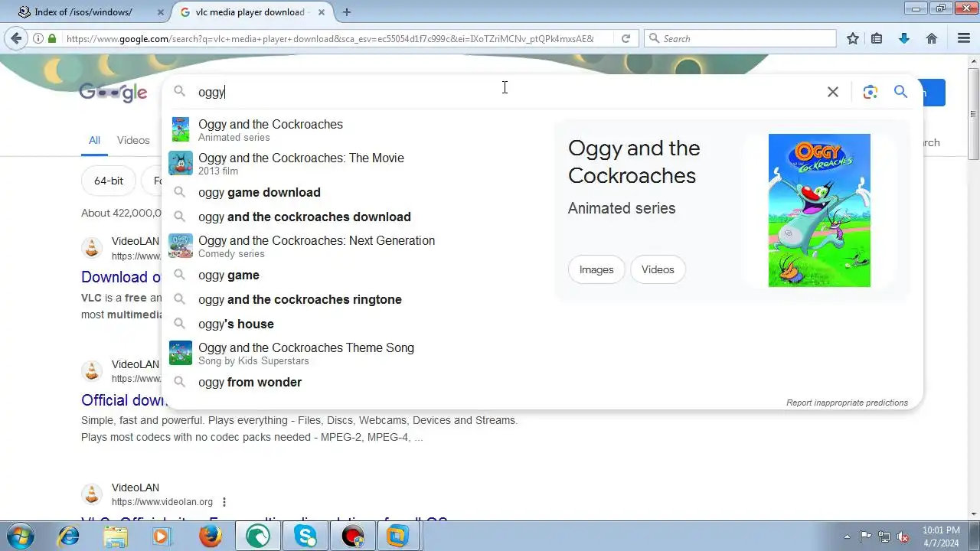Launch Internet Explorer from taskbar
The image size is (980, 551).
[x=68, y=536]
